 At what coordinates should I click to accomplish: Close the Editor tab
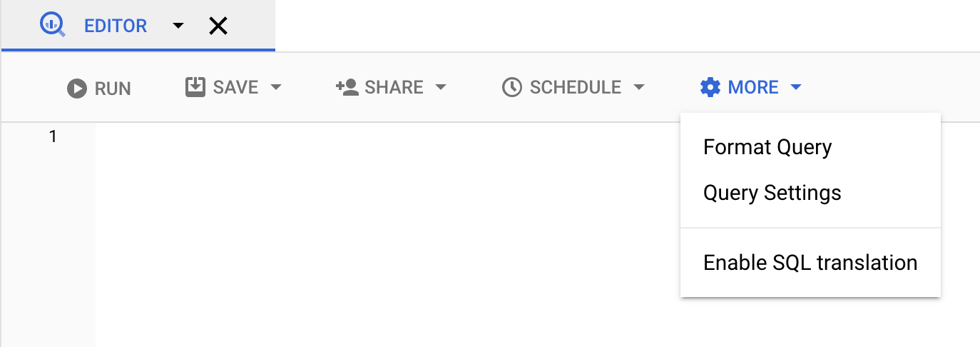click(x=218, y=26)
